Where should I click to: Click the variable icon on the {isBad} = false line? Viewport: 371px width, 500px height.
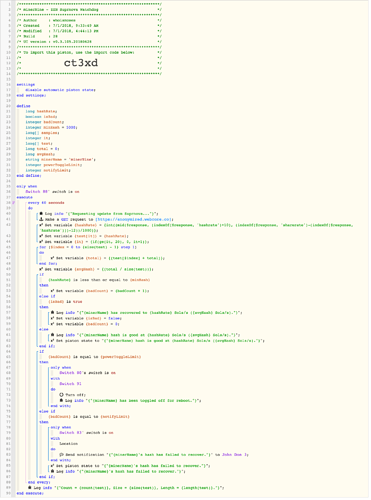tap(52, 319)
